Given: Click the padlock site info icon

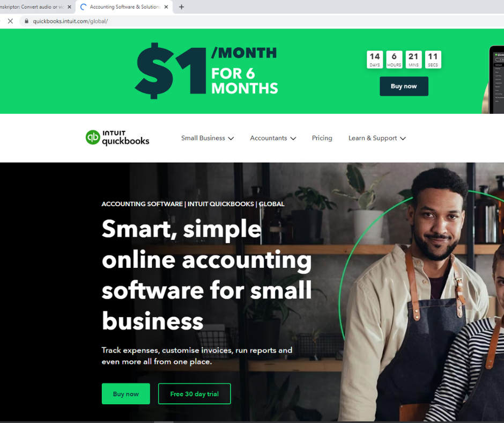Looking at the screenshot, I should tap(27, 21).
